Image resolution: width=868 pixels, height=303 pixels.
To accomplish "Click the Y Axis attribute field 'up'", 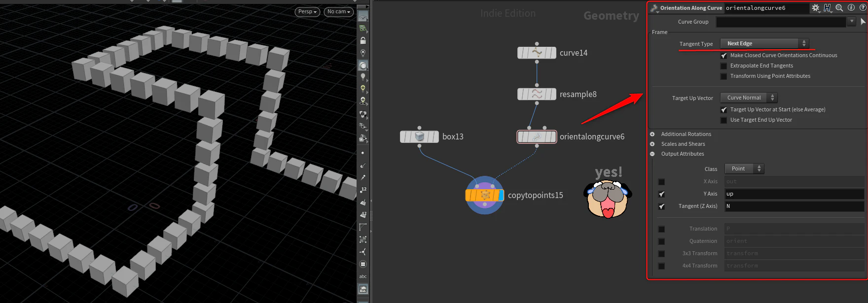I will point(794,194).
